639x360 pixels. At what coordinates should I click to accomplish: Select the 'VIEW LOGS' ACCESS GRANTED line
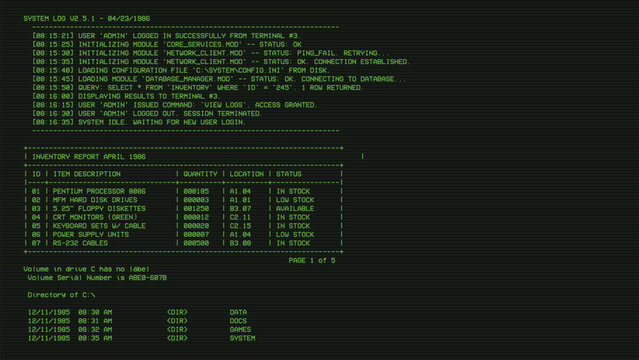(x=174, y=105)
